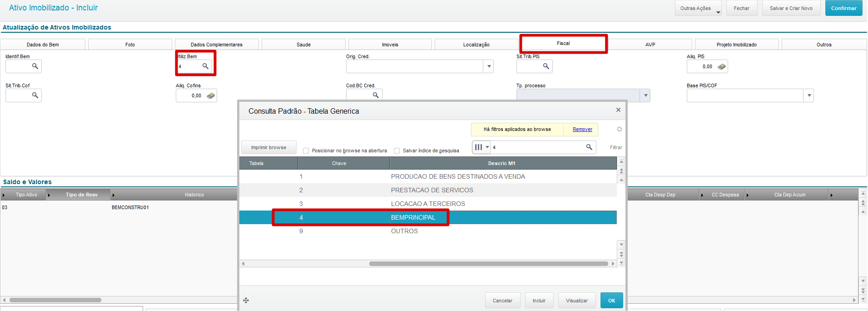Click Cancelar in the dialog
The width and height of the screenshot is (868, 311).
coord(502,301)
